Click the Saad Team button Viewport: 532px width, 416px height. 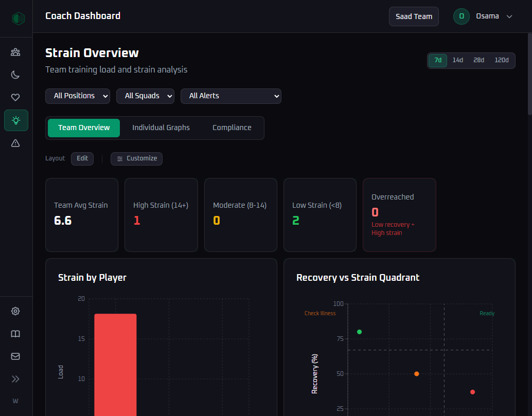click(414, 16)
